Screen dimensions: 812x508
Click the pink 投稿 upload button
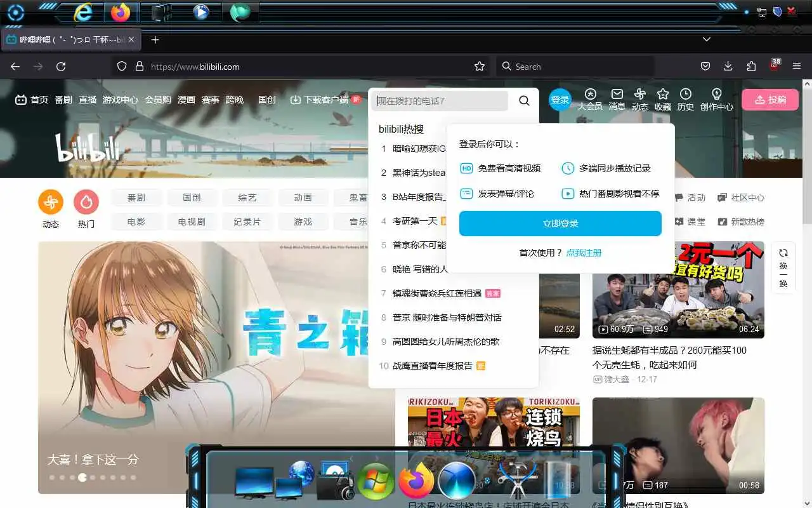(770, 100)
